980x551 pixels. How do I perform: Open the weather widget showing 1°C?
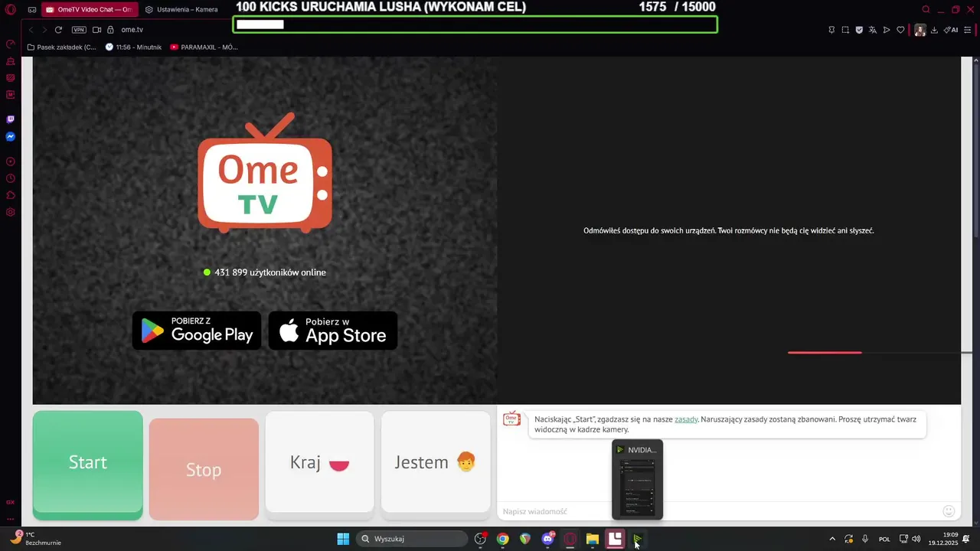pyautogui.click(x=36, y=539)
